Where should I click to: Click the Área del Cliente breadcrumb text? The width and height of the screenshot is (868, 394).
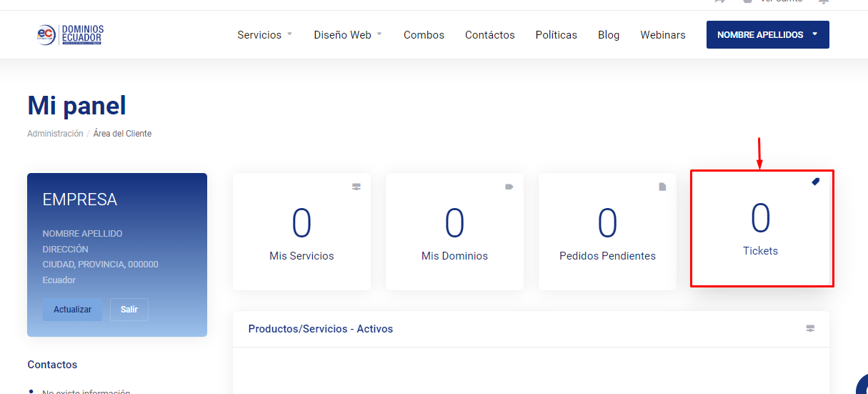coord(122,134)
